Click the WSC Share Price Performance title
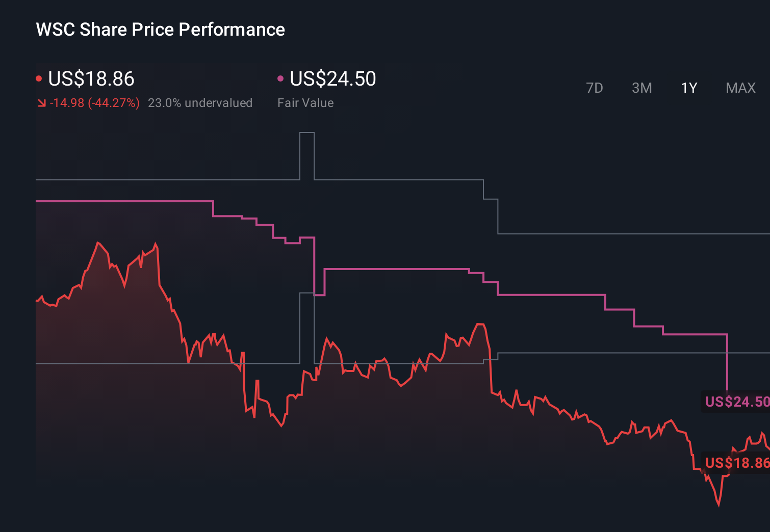 [160, 29]
